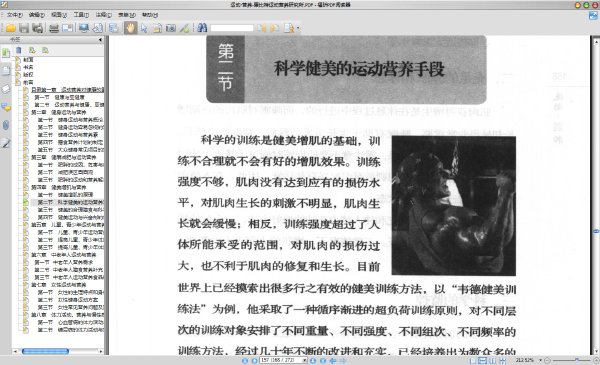
Task: Go to next view arrow
Action: 343,360
